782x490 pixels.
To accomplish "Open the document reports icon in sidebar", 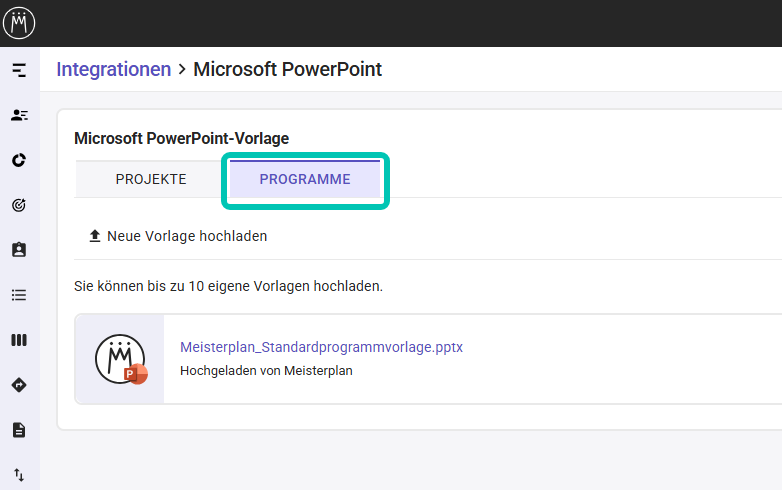I will tap(19, 430).
